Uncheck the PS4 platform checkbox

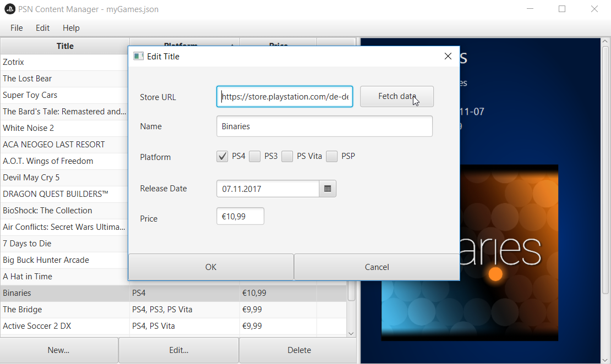222,157
